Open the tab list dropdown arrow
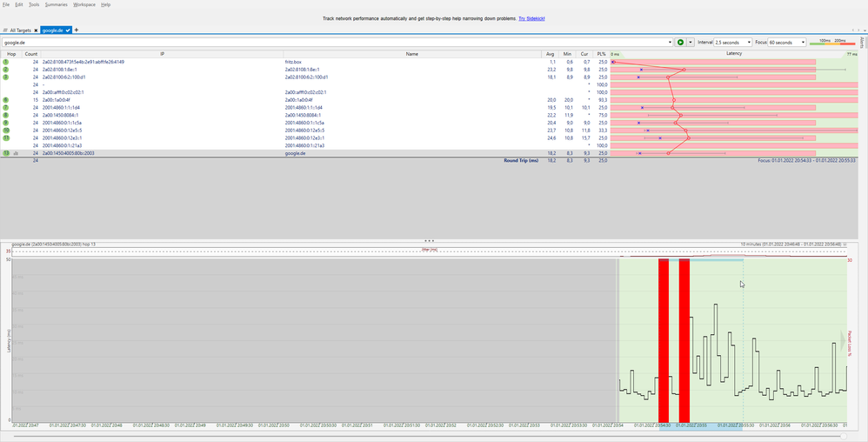868x442 pixels. tap(863, 30)
